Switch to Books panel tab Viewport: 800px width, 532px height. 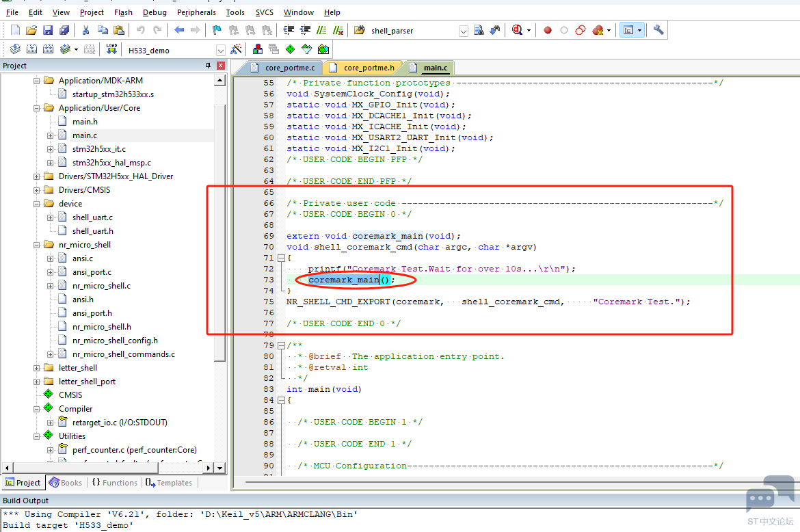click(x=66, y=483)
